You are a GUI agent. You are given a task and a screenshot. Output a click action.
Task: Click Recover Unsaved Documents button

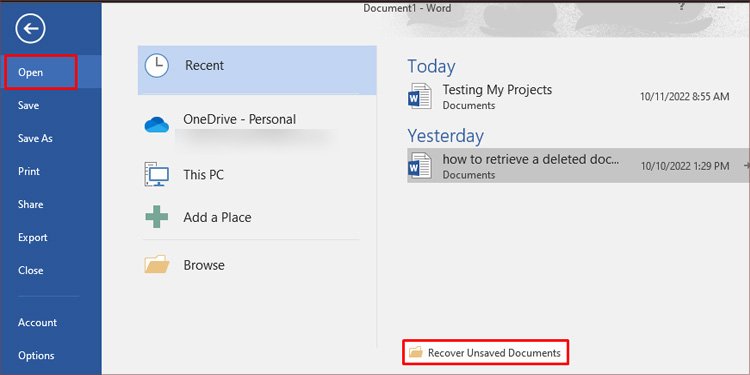pos(486,353)
